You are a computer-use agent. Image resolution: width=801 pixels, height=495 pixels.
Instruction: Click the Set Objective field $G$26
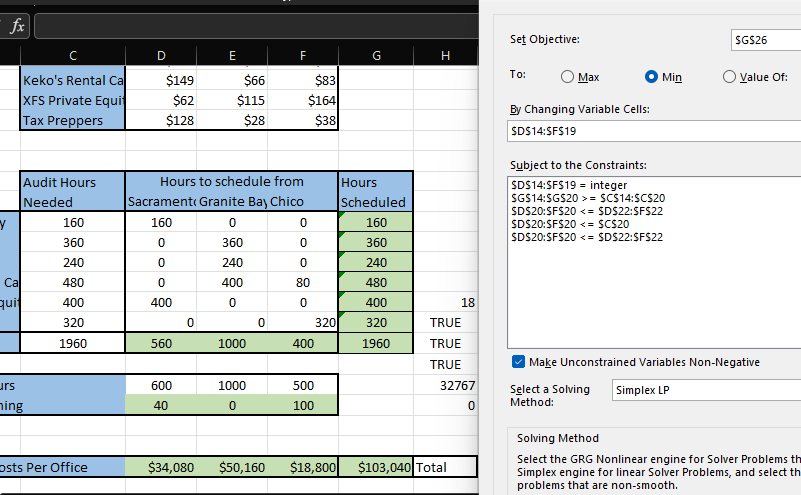coord(766,40)
